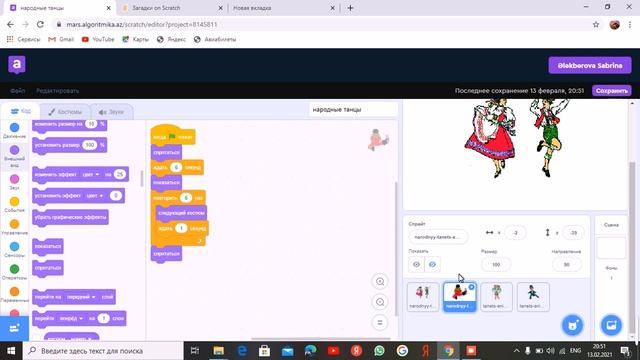Switch to Загадки on Scratch browser tab
This screenshot has height=360, width=640.
pos(171,8)
